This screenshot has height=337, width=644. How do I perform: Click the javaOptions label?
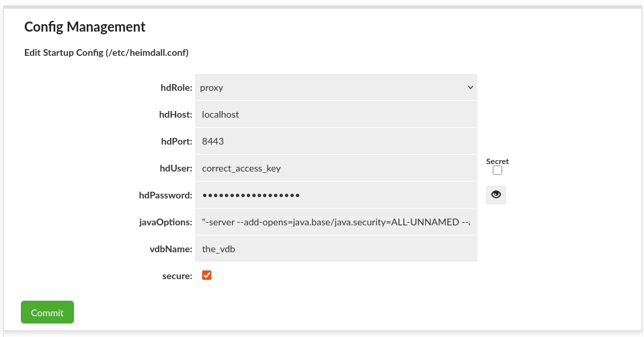coord(165,223)
